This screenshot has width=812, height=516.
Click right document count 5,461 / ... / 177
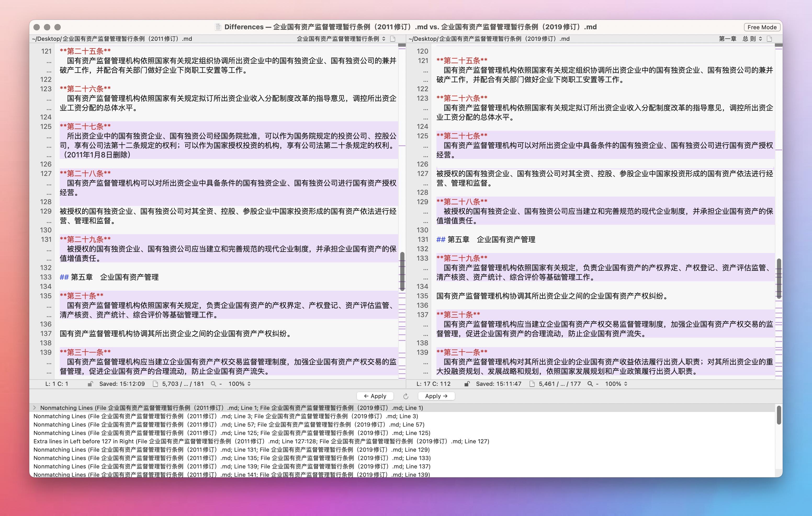[x=560, y=384]
